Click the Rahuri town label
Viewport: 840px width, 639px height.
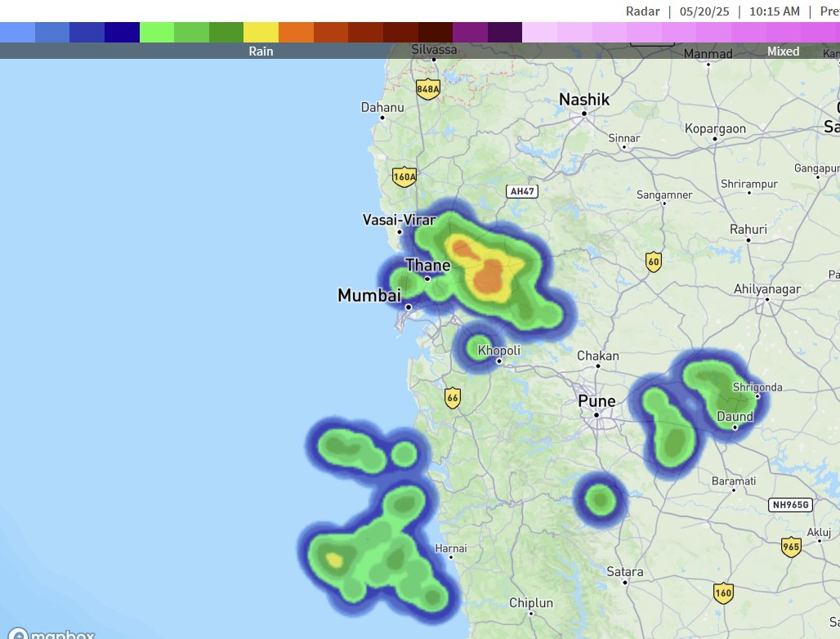tap(748, 230)
